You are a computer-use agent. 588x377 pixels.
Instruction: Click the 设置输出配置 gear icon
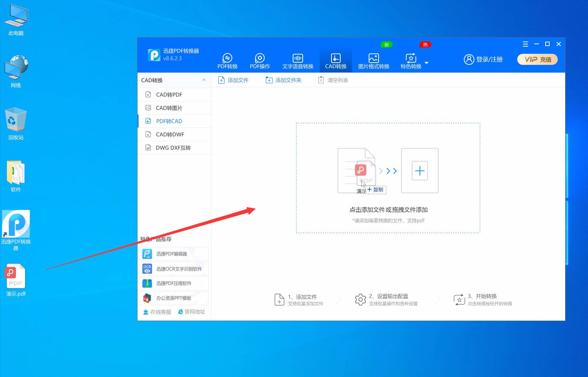pyautogui.click(x=360, y=300)
